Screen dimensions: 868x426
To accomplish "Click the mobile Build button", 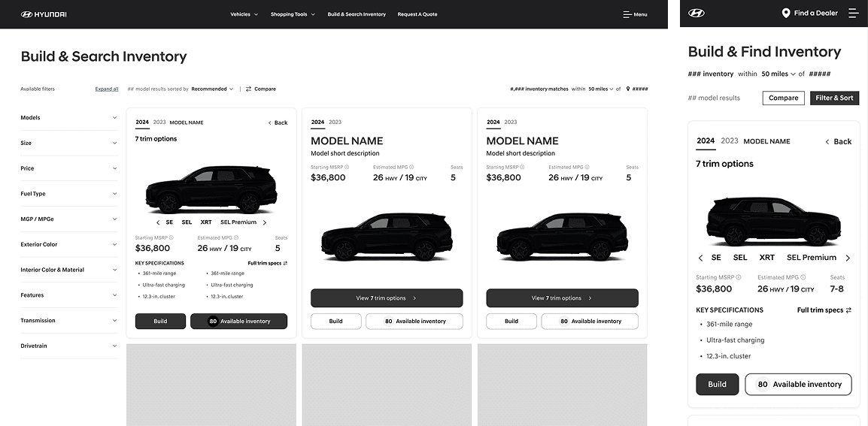I will tap(718, 385).
